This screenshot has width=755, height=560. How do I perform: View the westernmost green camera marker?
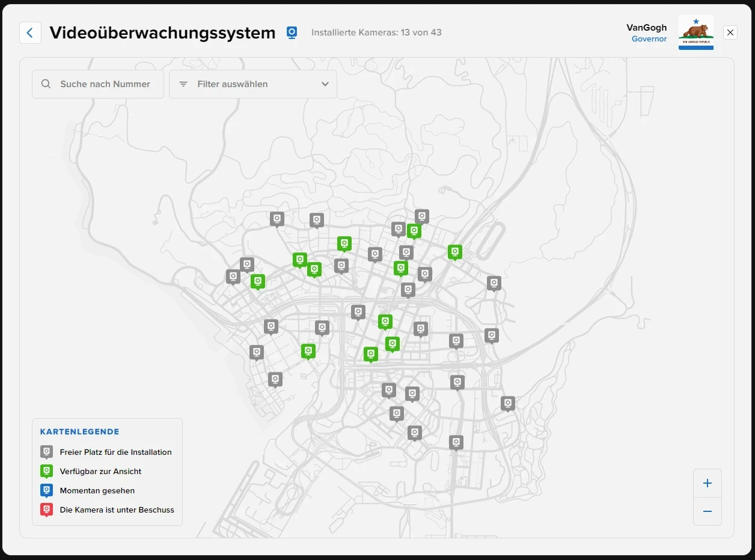click(x=258, y=281)
